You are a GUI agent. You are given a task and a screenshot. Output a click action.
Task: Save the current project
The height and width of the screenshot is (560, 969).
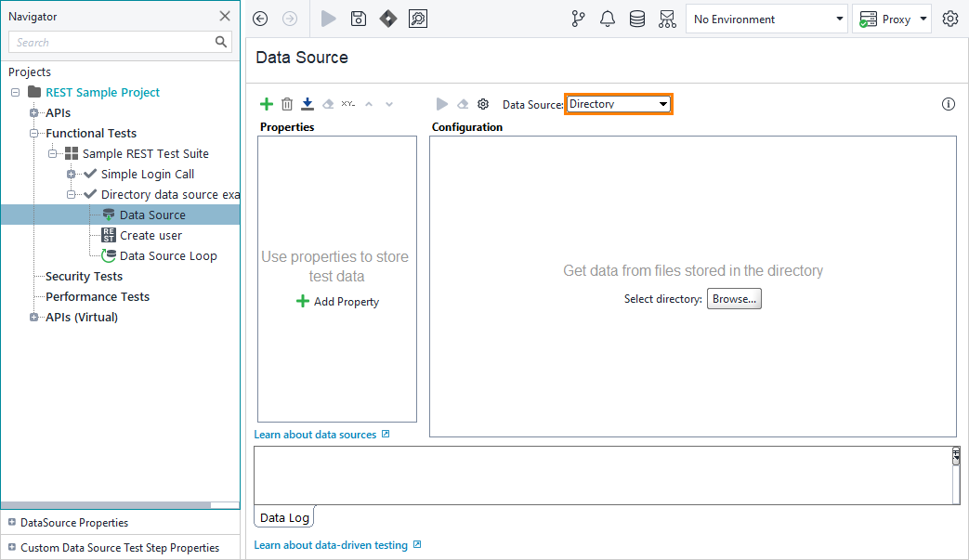[358, 19]
